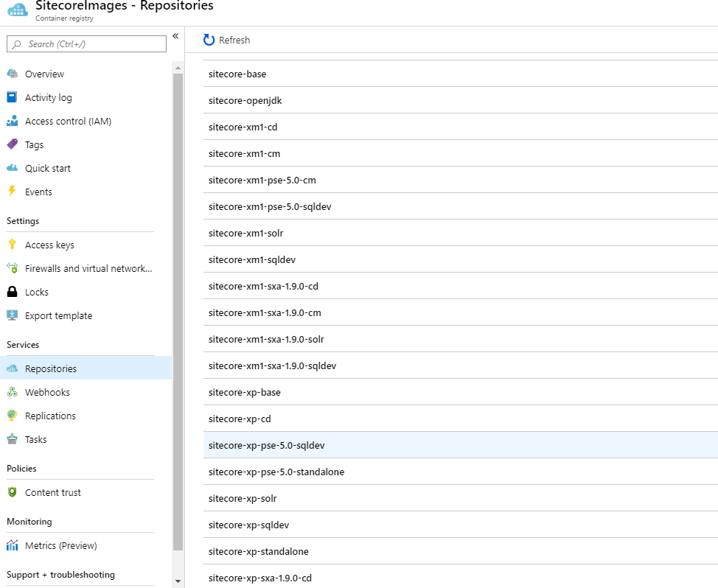
Task: Click the Overview cloud icon
Action: (x=12, y=74)
